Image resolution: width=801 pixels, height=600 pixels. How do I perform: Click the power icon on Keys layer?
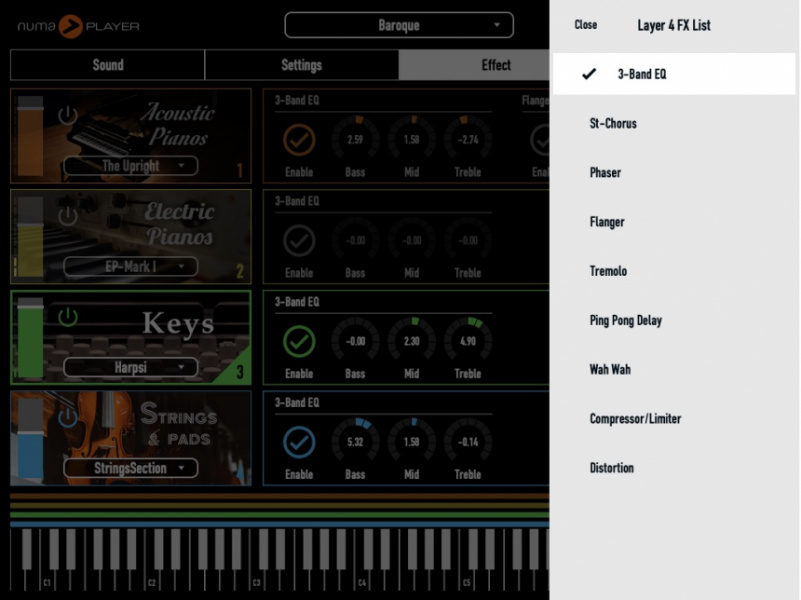pos(67,317)
